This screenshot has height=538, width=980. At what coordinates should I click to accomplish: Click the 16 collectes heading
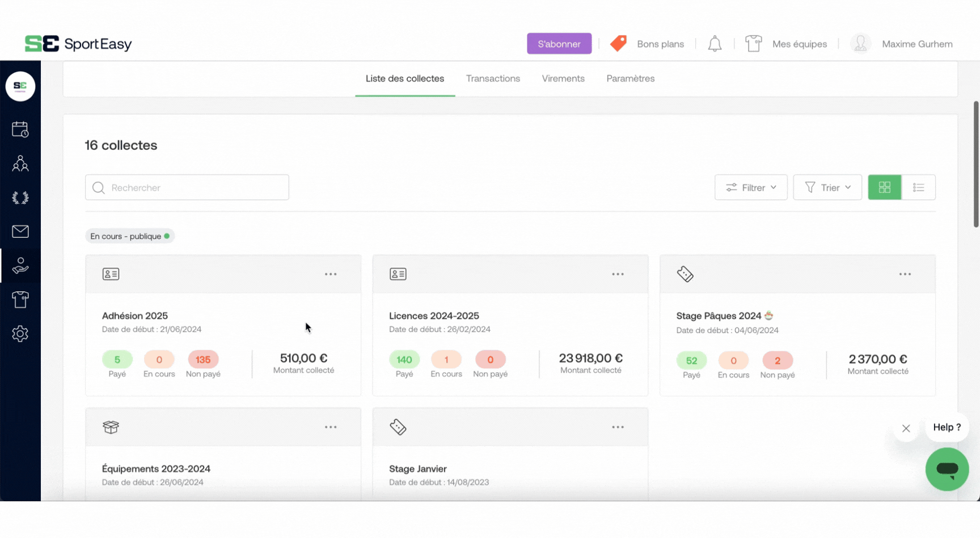pos(121,145)
